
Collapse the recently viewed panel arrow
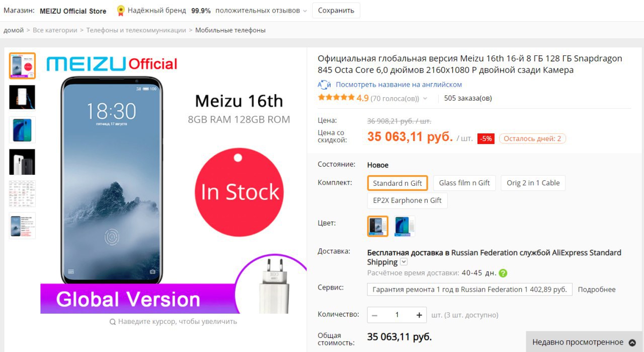632,342
